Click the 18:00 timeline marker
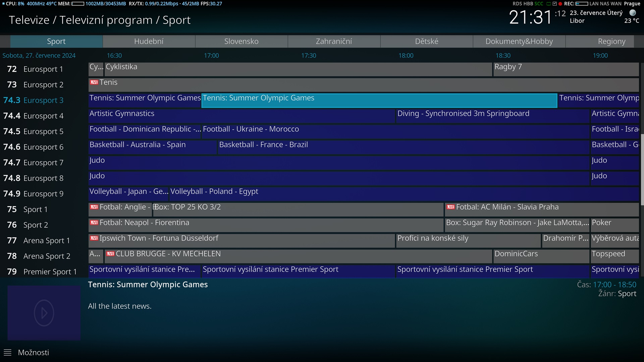The height and width of the screenshot is (362, 644). click(x=406, y=56)
